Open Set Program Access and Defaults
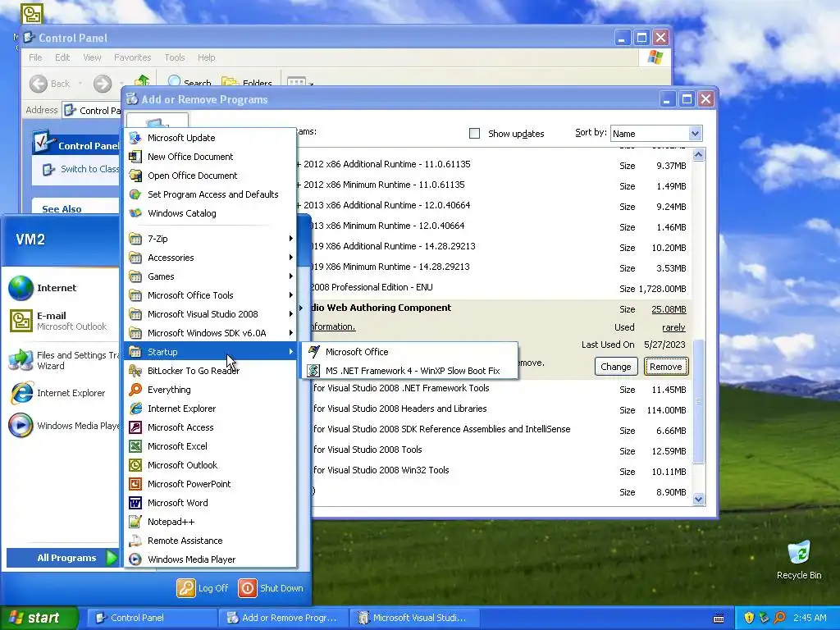Image resolution: width=840 pixels, height=630 pixels. 210,194
